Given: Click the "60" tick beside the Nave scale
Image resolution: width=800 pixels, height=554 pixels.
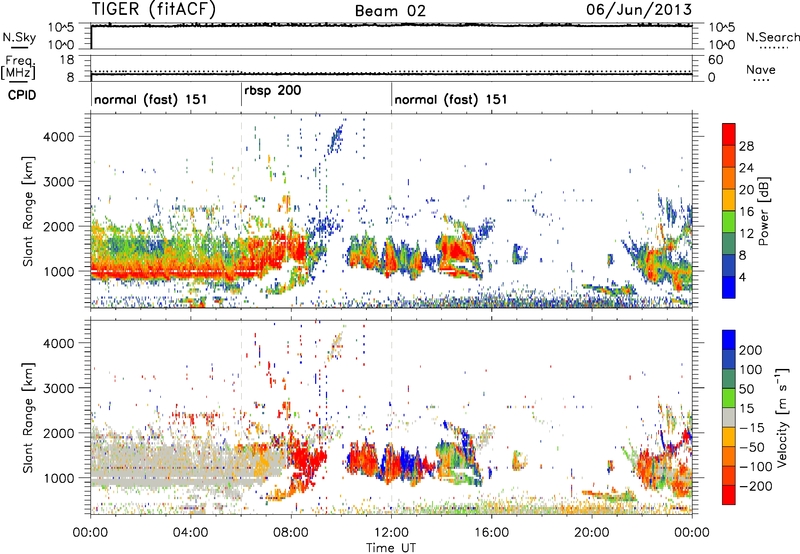Looking at the screenshot, I should pos(715,60).
